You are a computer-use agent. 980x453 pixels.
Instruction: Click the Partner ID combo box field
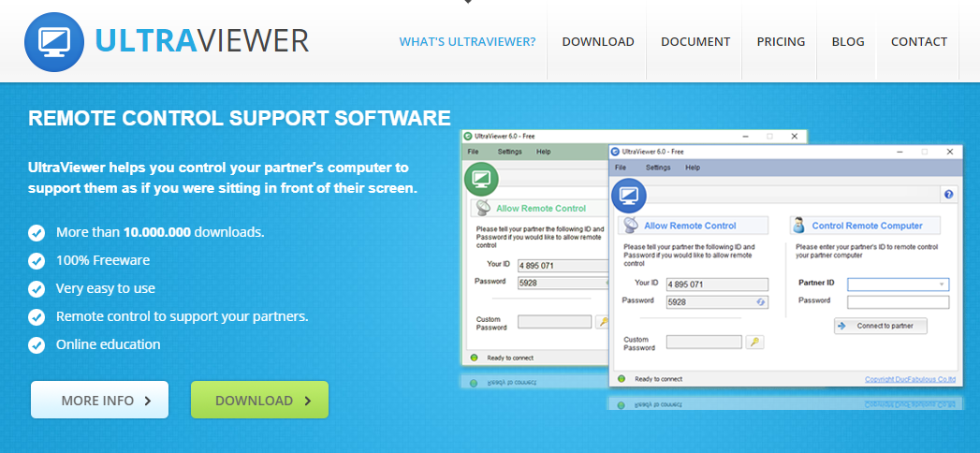coord(899,285)
